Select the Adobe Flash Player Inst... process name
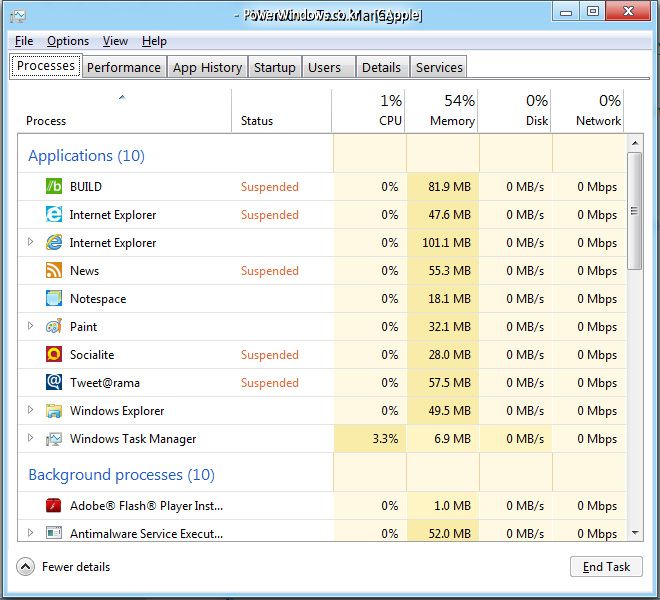 [146, 506]
